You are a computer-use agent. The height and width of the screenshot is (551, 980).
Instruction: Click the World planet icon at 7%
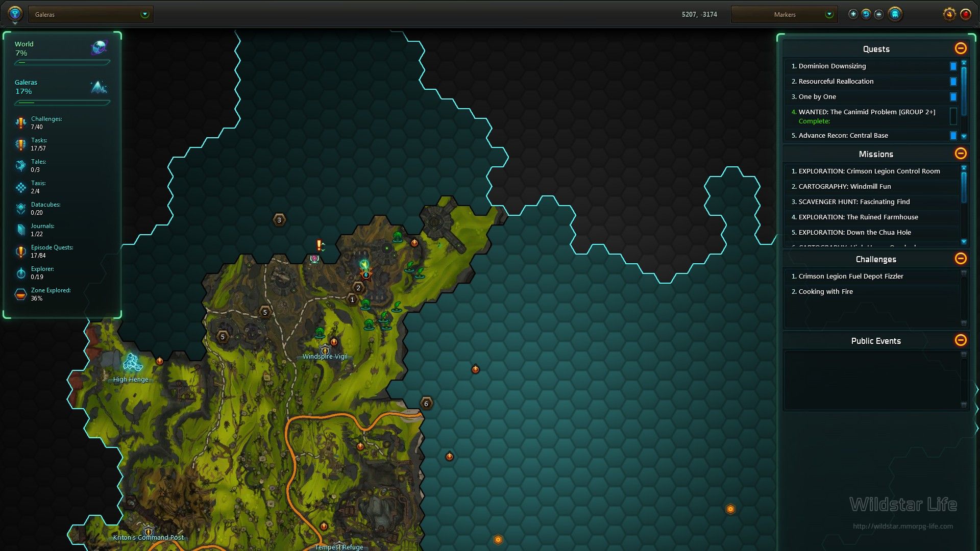(99, 47)
